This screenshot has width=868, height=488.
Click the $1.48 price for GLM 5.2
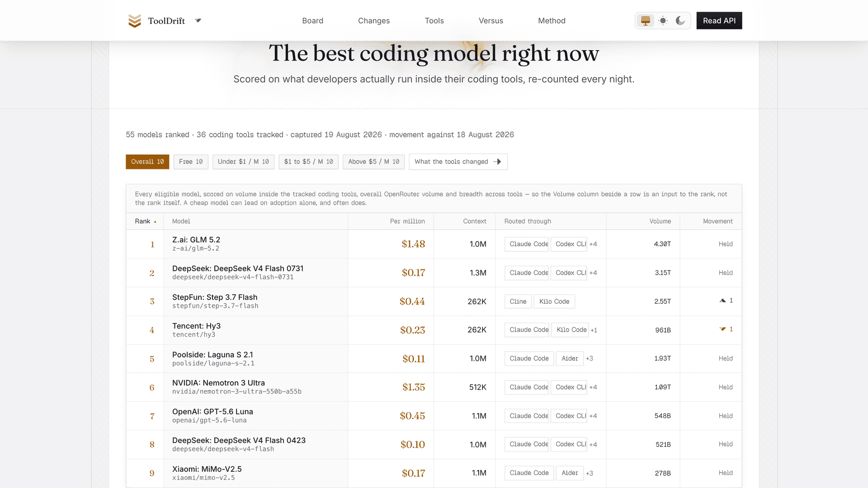point(413,244)
